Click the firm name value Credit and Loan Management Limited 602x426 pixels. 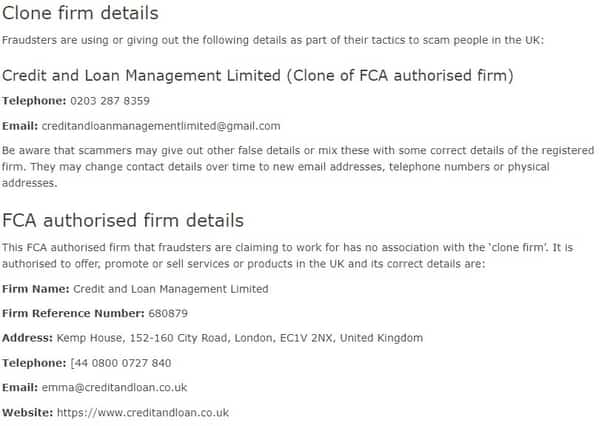(171, 289)
